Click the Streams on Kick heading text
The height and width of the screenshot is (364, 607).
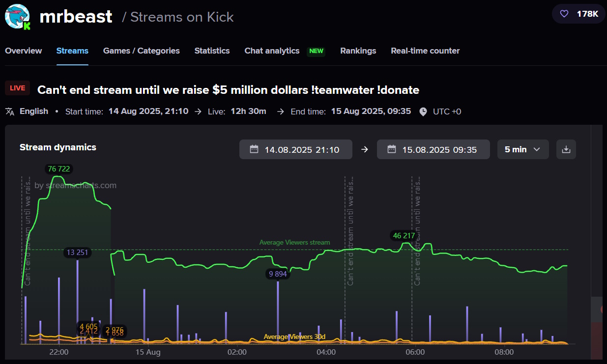[x=182, y=17]
